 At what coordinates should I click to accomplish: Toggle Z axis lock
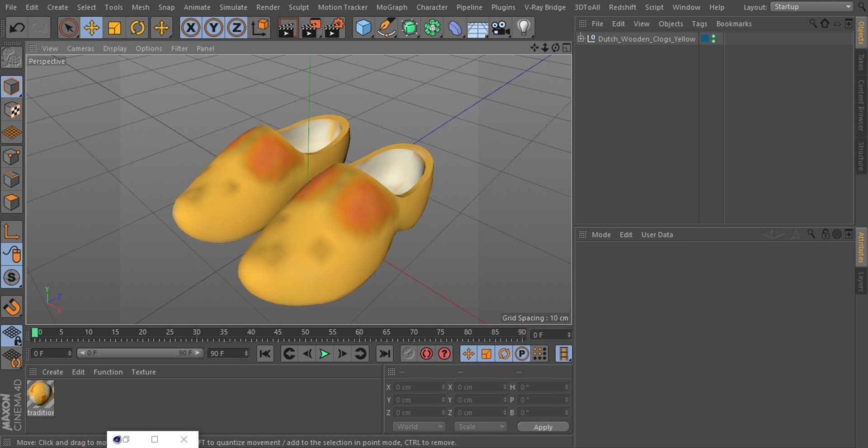click(236, 28)
